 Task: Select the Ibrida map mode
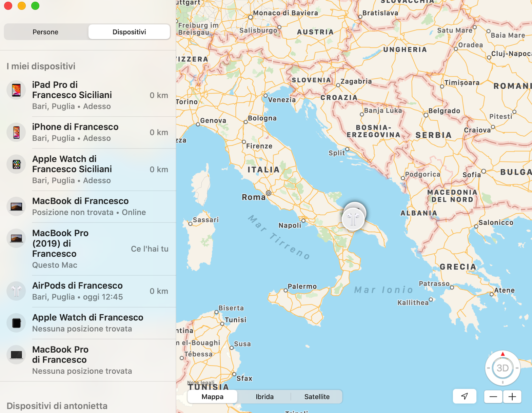pos(264,397)
